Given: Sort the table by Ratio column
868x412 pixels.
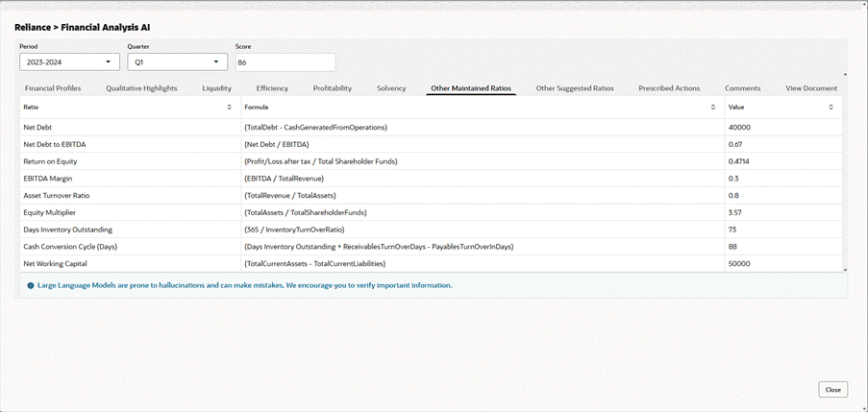Looking at the screenshot, I should point(230,108).
